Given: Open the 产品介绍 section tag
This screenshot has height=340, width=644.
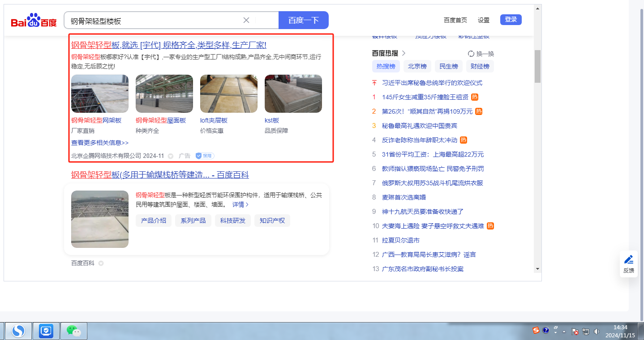Looking at the screenshot, I should point(154,221).
